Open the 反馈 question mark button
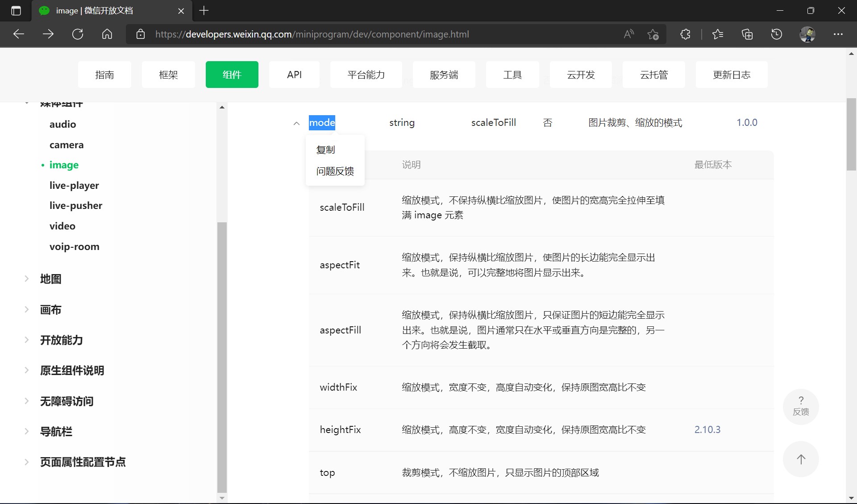The width and height of the screenshot is (857, 504). point(801,406)
